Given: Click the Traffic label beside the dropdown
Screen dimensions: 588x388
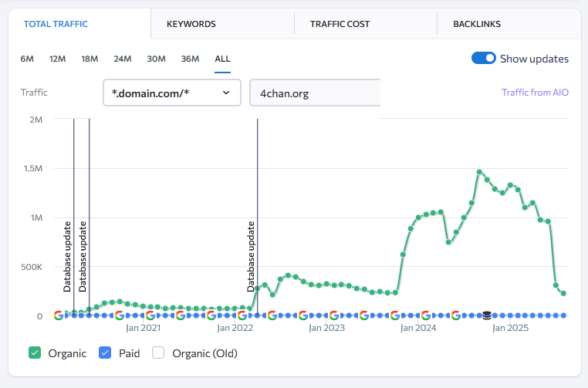Looking at the screenshot, I should pyautogui.click(x=34, y=93).
